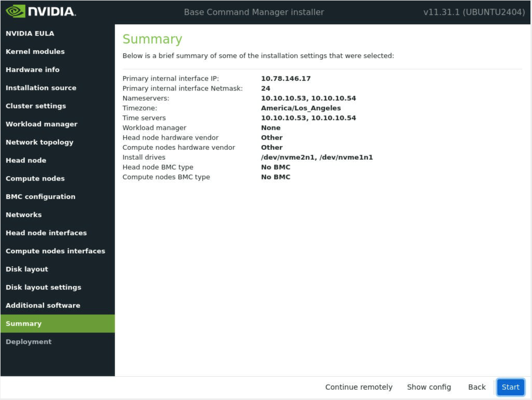
Task: Open Head node interfaces step
Action: [46, 233]
